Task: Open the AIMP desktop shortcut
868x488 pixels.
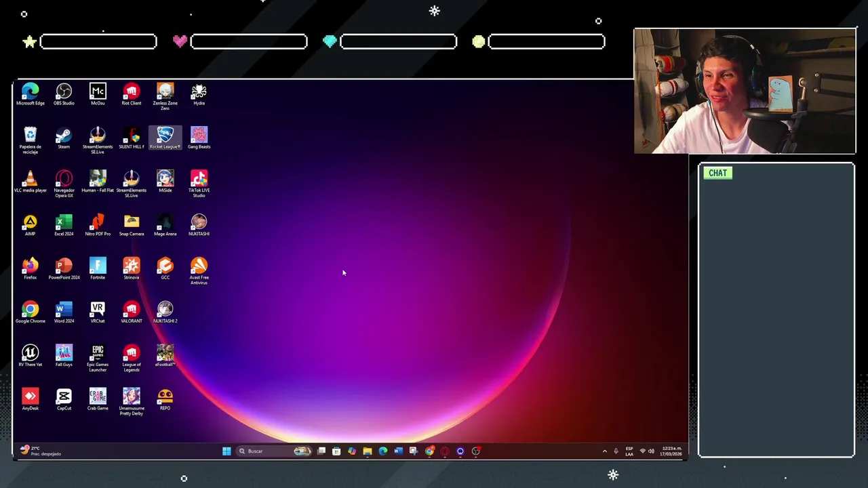Action: 30,225
